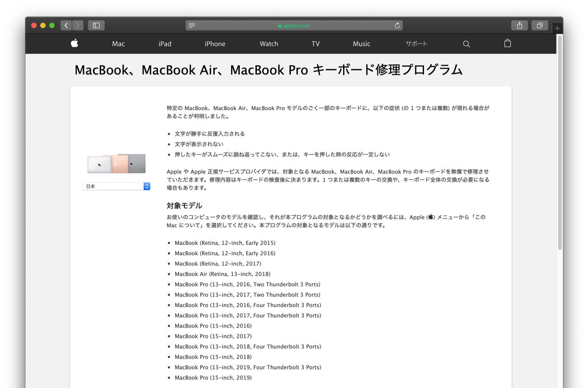Click MacBook Pro 13-inch 2017 Four Thunderbolt
The width and height of the screenshot is (588, 388).
tap(248, 316)
